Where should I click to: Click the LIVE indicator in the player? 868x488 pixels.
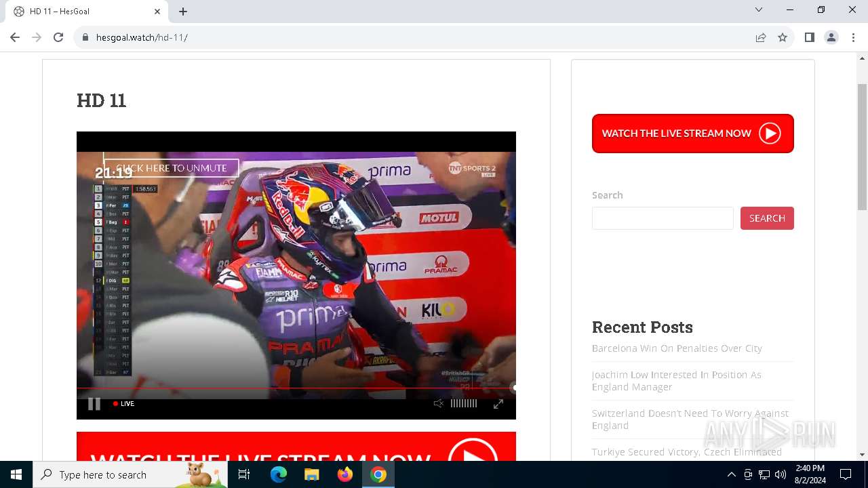pyautogui.click(x=124, y=404)
